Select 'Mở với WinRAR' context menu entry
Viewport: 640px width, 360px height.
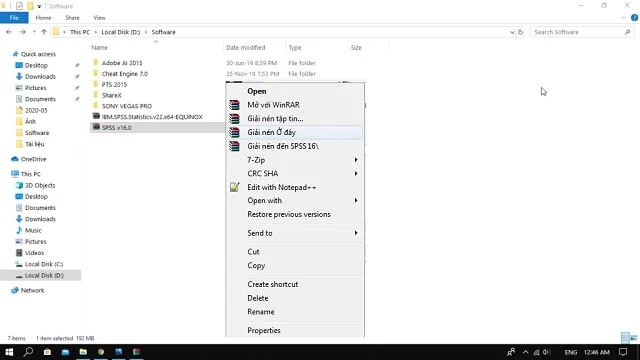[294, 105]
